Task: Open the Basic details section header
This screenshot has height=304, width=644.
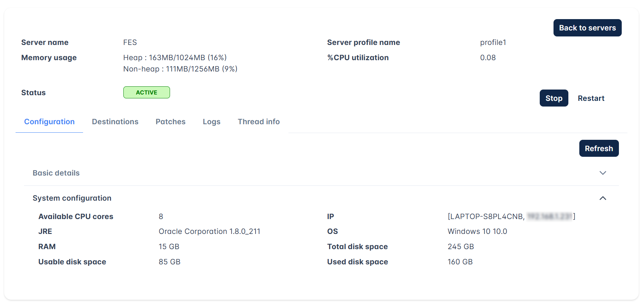Action: click(321, 173)
